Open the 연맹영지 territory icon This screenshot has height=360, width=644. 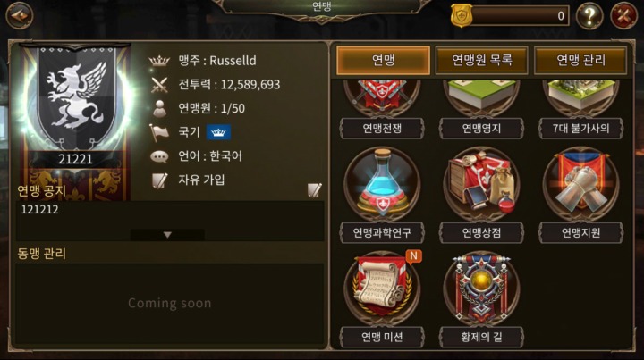pyautogui.click(x=481, y=98)
